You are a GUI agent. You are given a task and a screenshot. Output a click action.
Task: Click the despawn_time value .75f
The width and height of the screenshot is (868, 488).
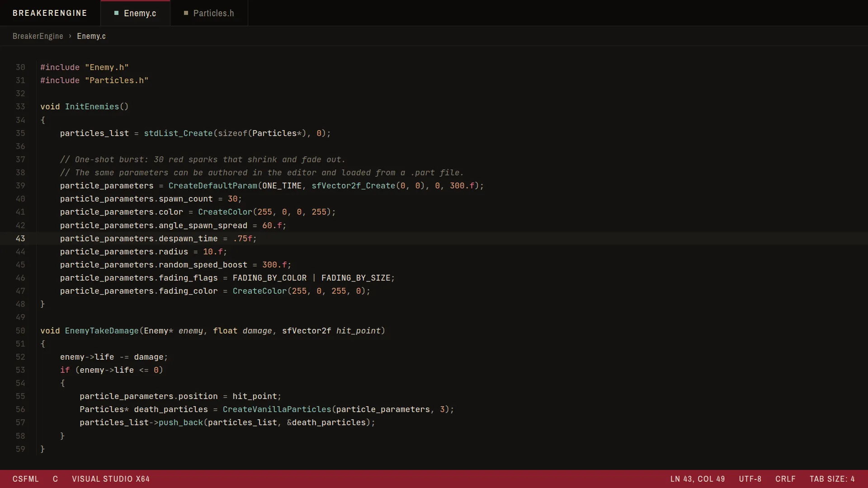coord(242,239)
